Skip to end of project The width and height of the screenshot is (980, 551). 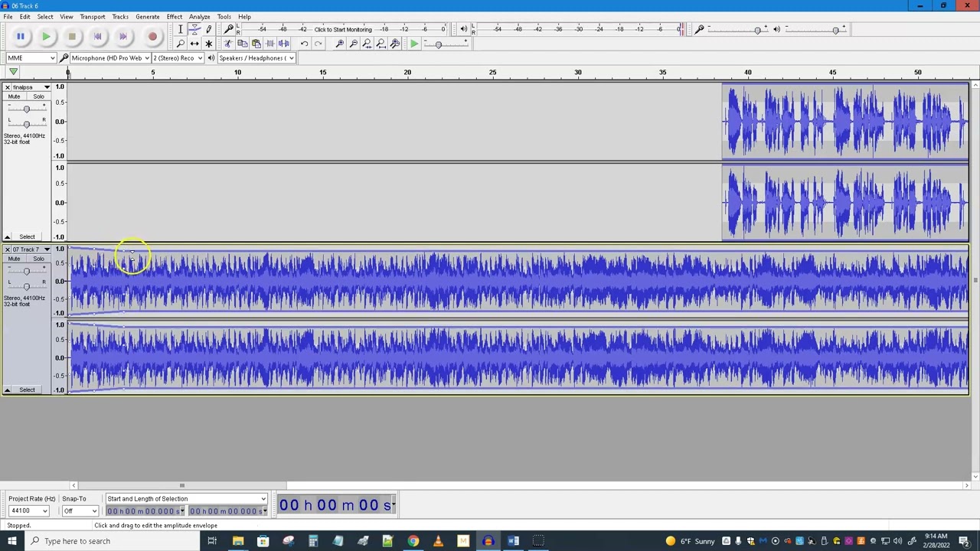[123, 37]
